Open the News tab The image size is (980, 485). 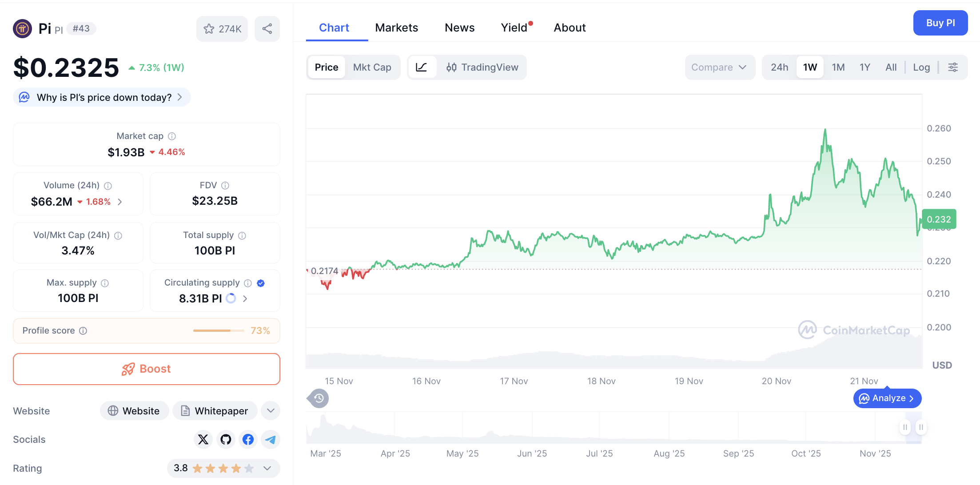click(x=459, y=28)
